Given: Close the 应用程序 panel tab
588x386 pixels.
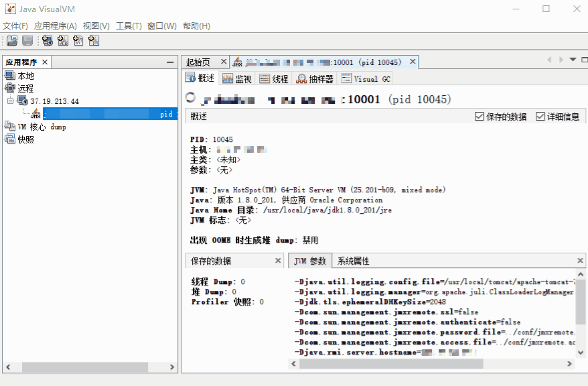Looking at the screenshot, I should (45, 62).
